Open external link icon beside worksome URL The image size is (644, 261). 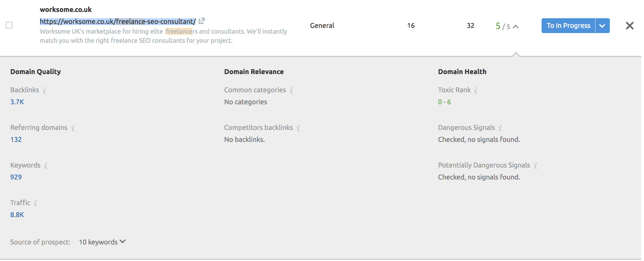click(202, 21)
